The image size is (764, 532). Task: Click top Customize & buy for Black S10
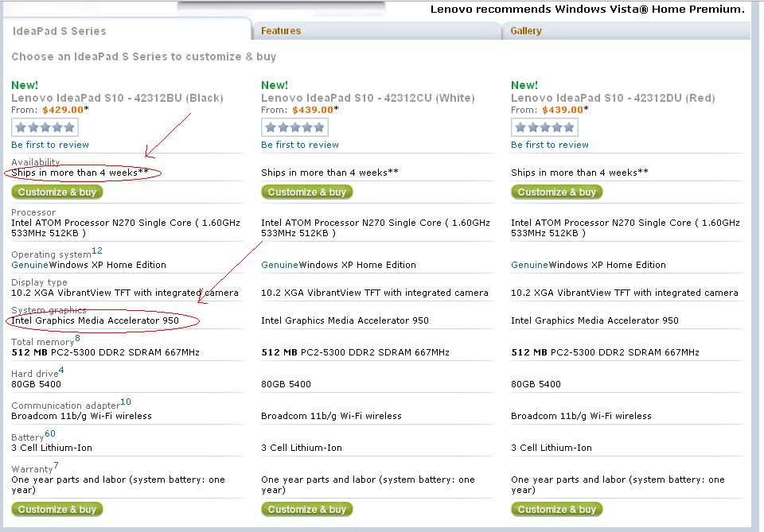click(57, 192)
